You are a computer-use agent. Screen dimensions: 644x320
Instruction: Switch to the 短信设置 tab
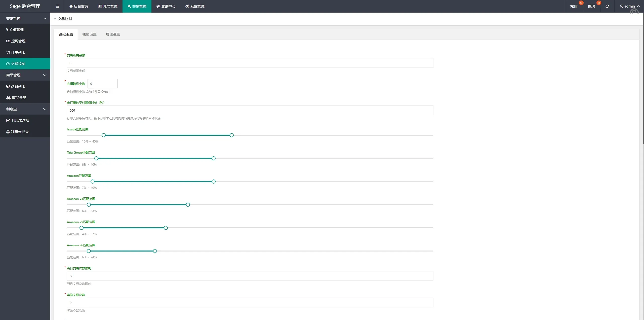coord(113,34)
